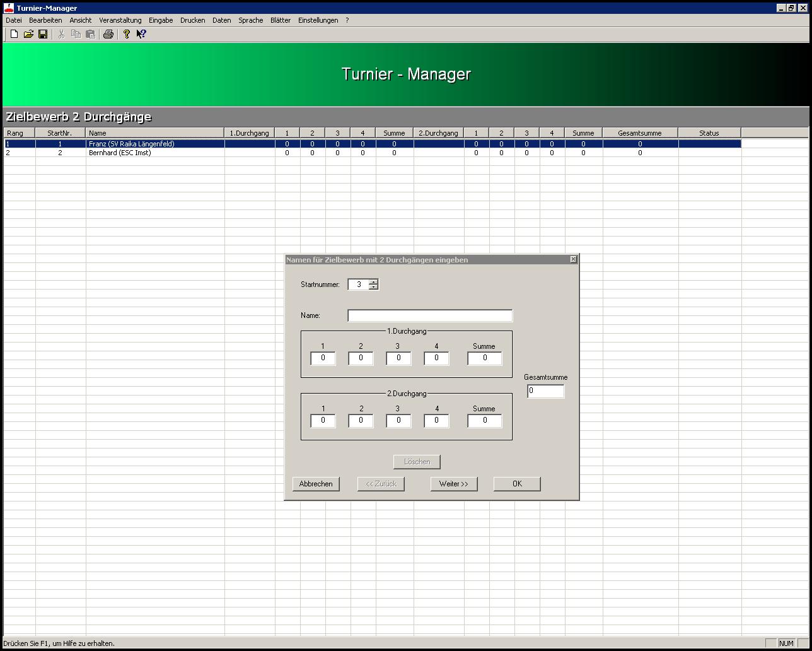
Task: Click the Save diskette icon
Action: 43,34
